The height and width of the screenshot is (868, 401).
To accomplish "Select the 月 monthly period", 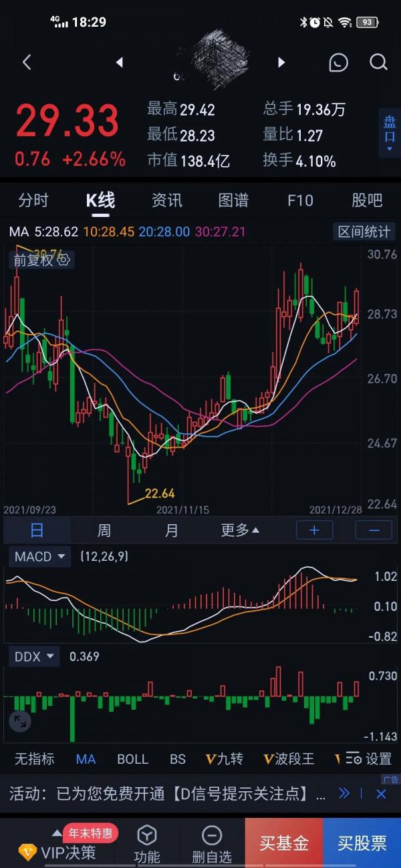I will tap(172, 530).
